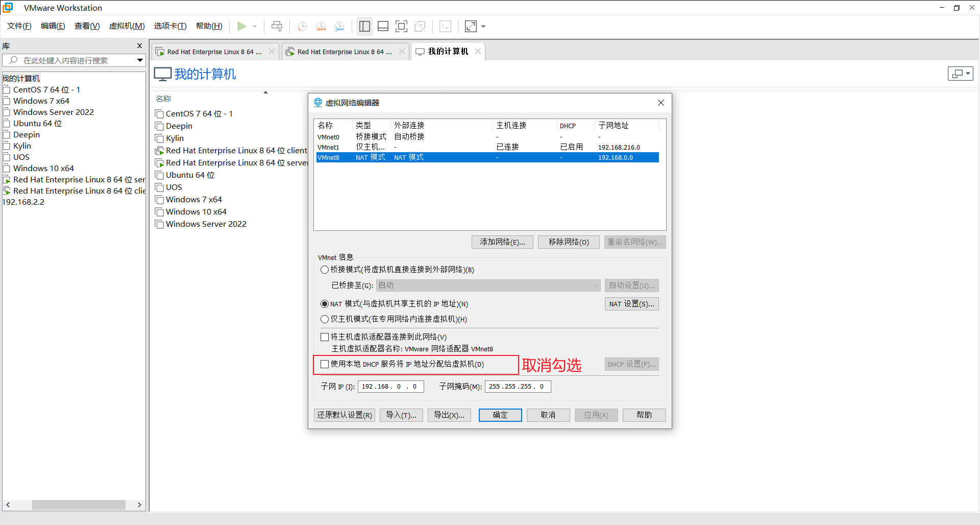The image size is (980, 525).
Task: Select Windows Server 2022 in library tree
Action: click(x=54, y=112)
